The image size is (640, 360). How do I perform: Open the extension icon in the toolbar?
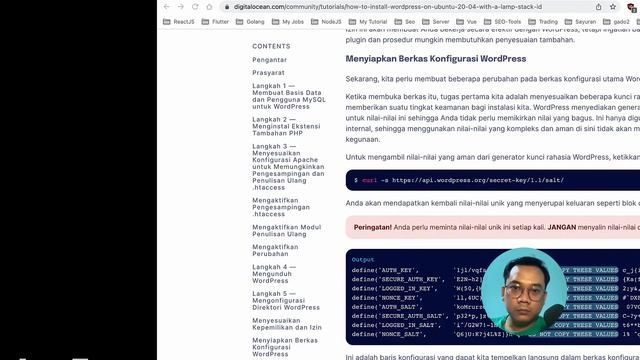coord(632,7)
